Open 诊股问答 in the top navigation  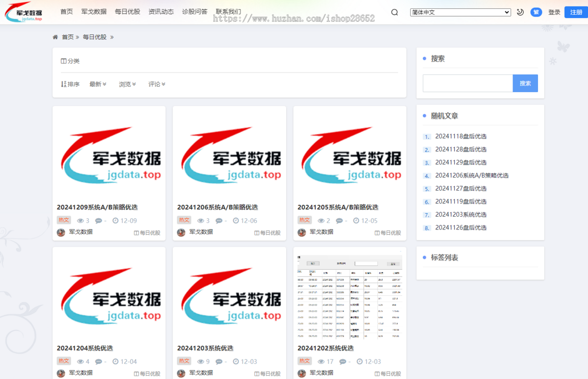pos(195,12)
